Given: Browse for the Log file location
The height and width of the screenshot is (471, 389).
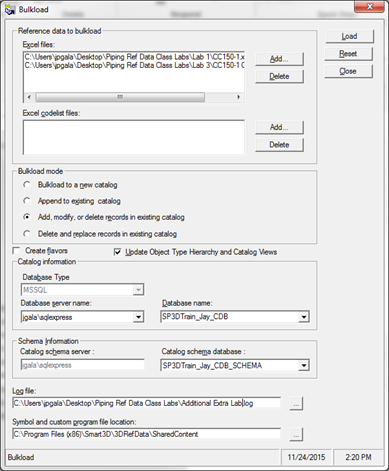Looking at the screenshot, I should (x=296, y=404).
